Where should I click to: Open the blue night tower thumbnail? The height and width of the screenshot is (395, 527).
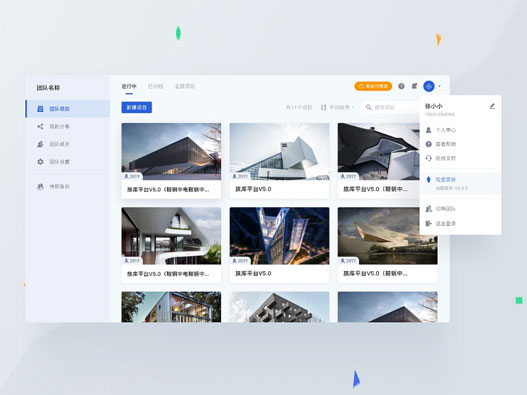coord(279,236)
